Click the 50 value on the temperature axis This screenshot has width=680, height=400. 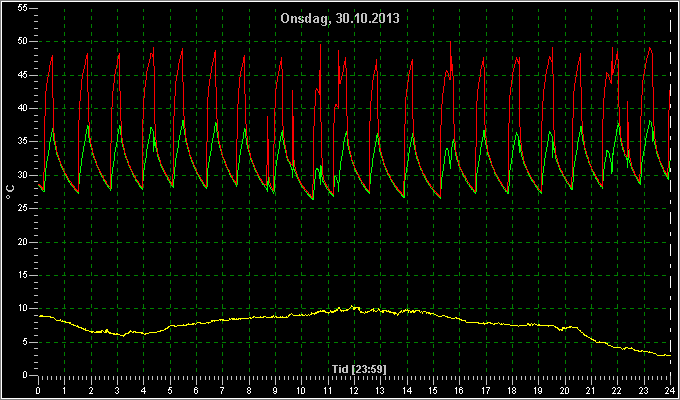click(x=23, y=42)
